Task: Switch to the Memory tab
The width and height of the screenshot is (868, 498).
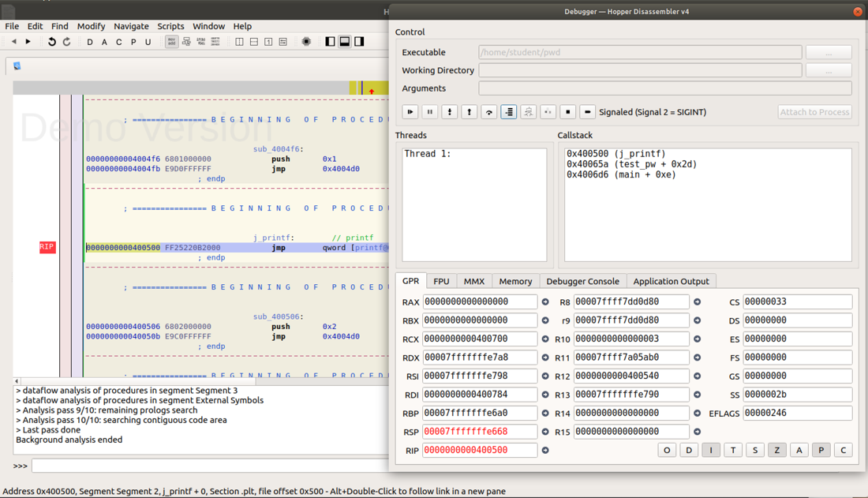Action: pyautogui.click(x=515, y=281)
